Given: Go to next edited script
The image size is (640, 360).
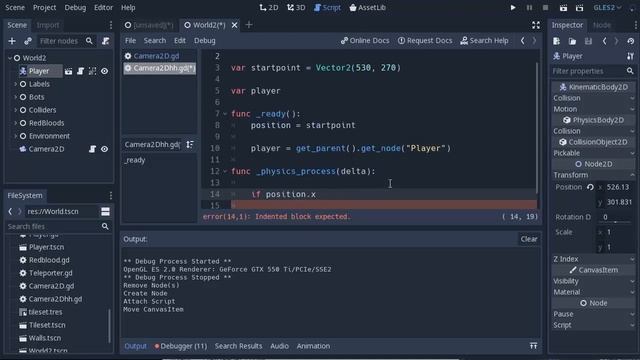Looking at the screenshot, I should [534, 40].
